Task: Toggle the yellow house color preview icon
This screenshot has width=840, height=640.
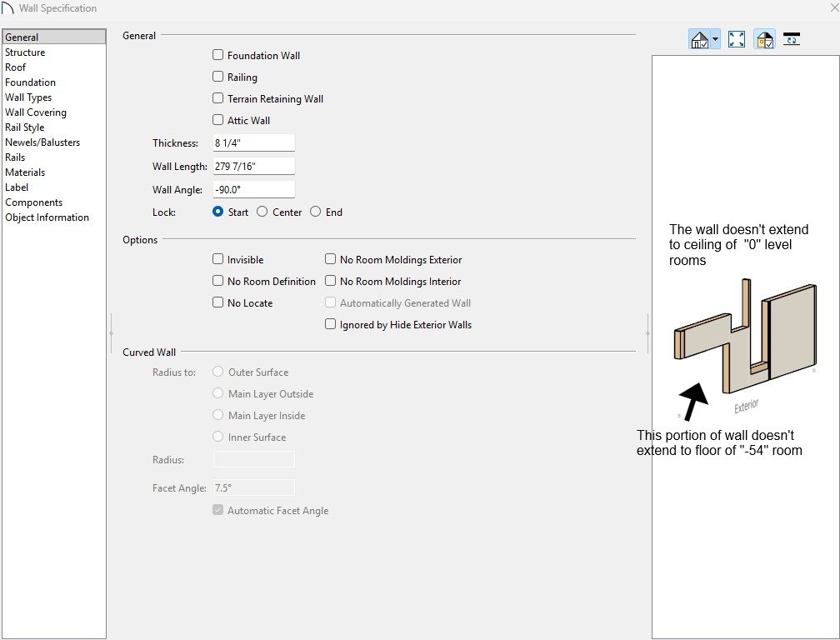Action: click(764, 39)
